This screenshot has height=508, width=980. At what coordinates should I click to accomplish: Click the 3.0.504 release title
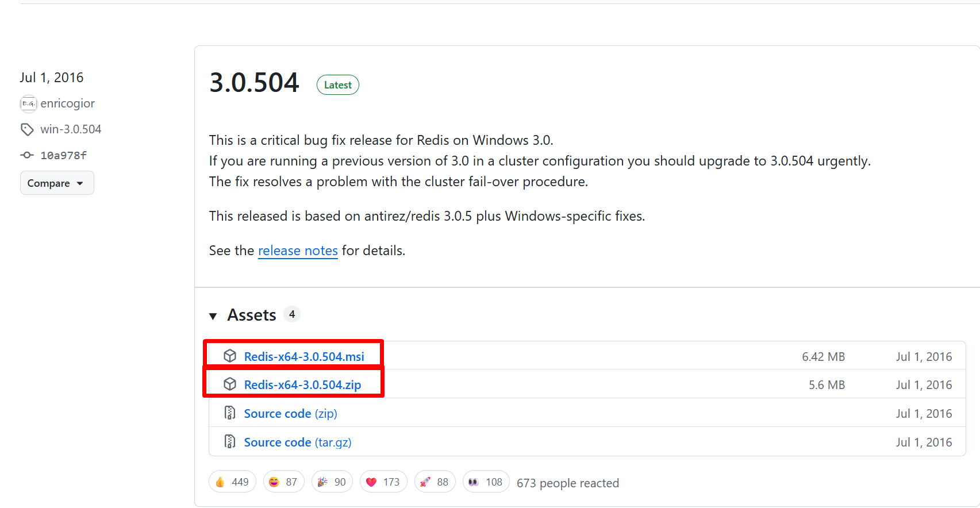(x=254, y=83)
